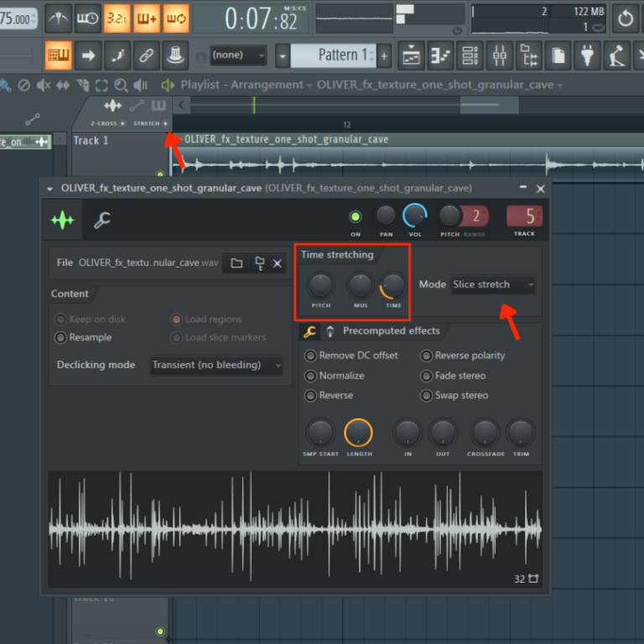This screenshot has height=644, width=644.
Task: Toggle typing keyboard to piano icon
Action: 59,55
